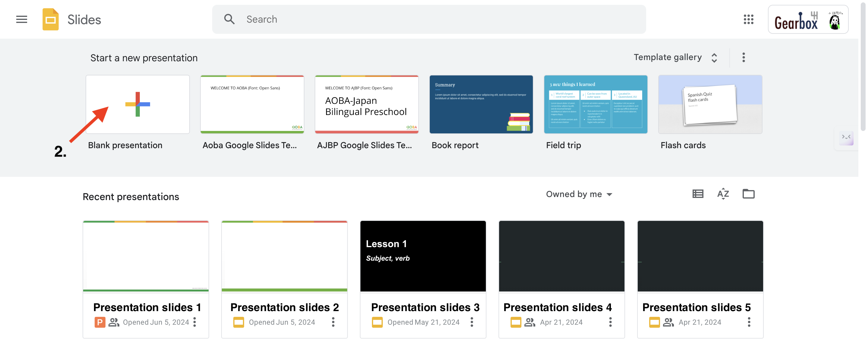This screenshot has height=344, width=868.
Task: Open Presentation slides 4
Action: point(561,256)
